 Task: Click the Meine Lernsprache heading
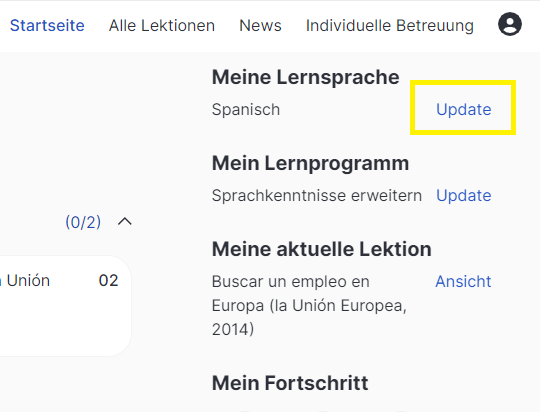[x=305, y=77]
